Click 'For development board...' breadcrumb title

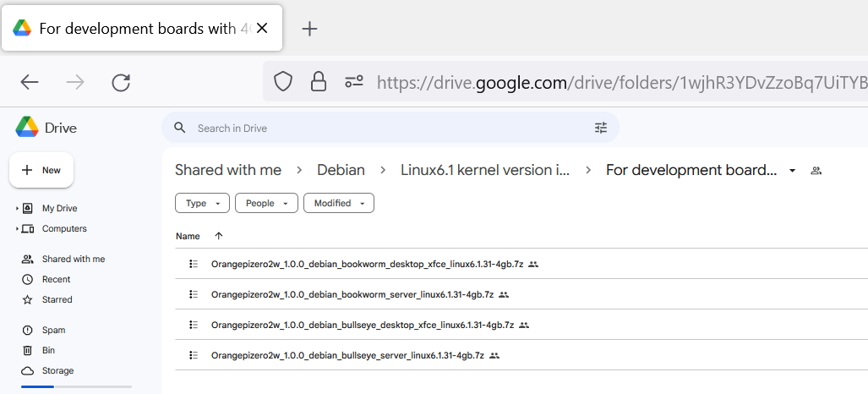click(691, 170)
